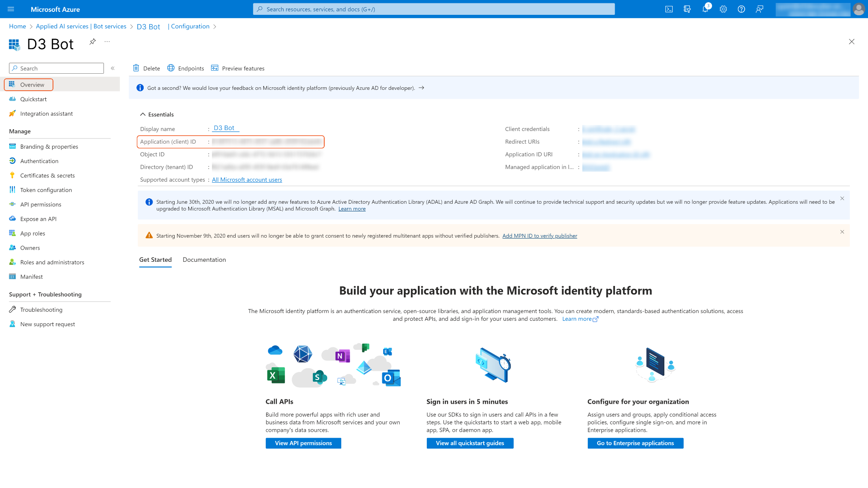Viewport: 868px width, 488px height.
Task: Open All Microsoft account users link
Action: (247, 180)
